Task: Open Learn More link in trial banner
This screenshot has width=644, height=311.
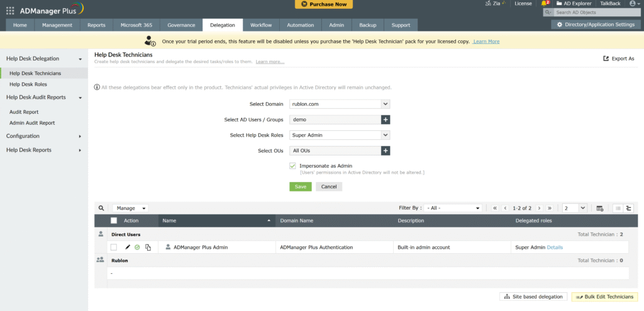Action: [x=486, y=42]
